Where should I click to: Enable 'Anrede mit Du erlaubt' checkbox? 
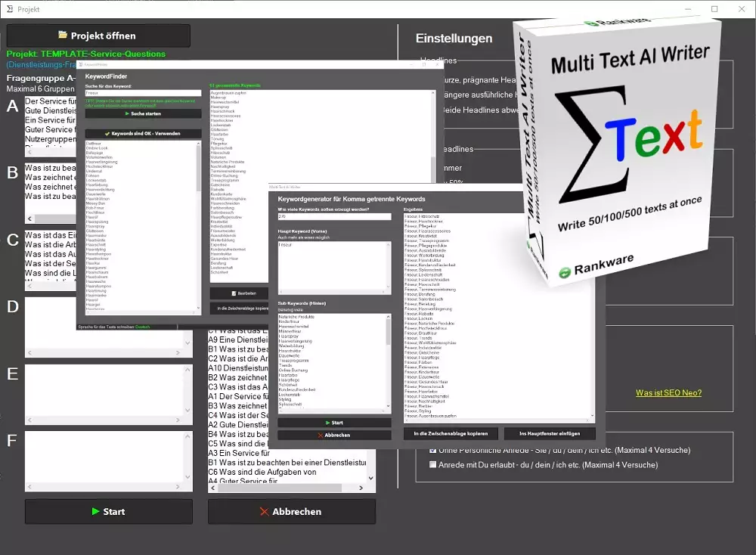coord(433,465)
